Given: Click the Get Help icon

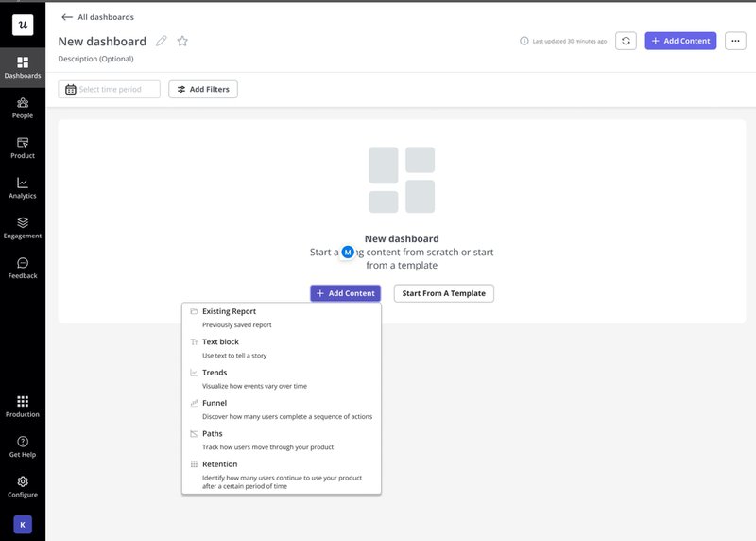Looking at the screenshot, I should pyautogui.click(x=23, y=446).
